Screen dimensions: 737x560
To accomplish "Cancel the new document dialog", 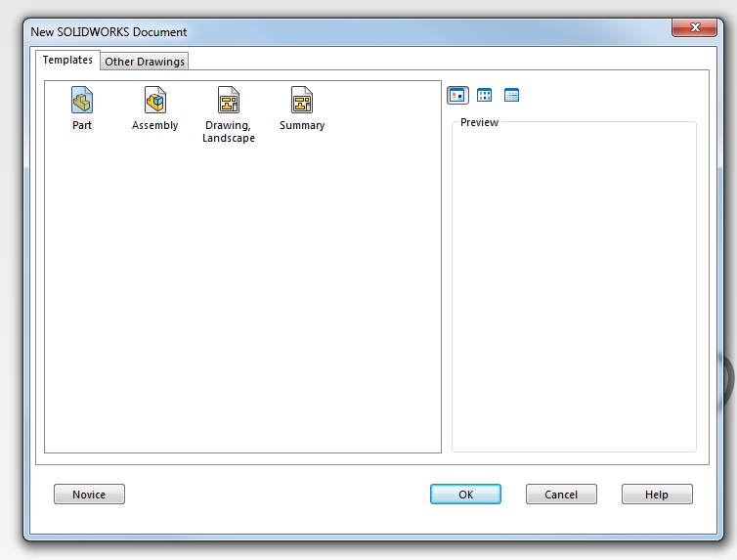I will click(x=561, y=495).
